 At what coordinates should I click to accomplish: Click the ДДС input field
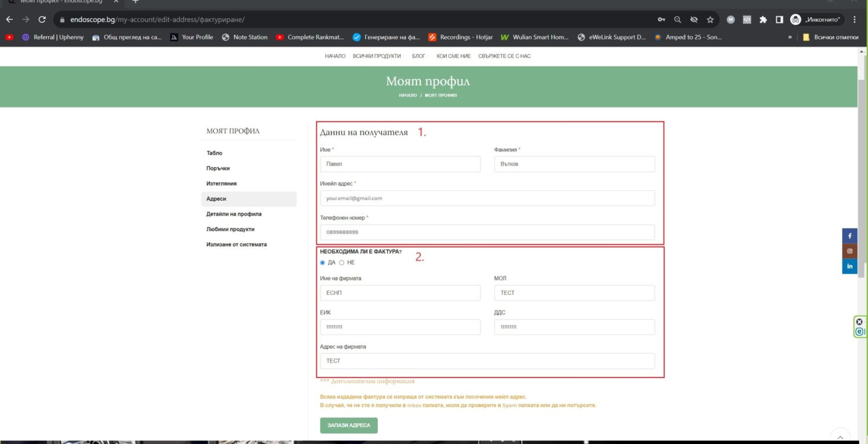point(575,327)
